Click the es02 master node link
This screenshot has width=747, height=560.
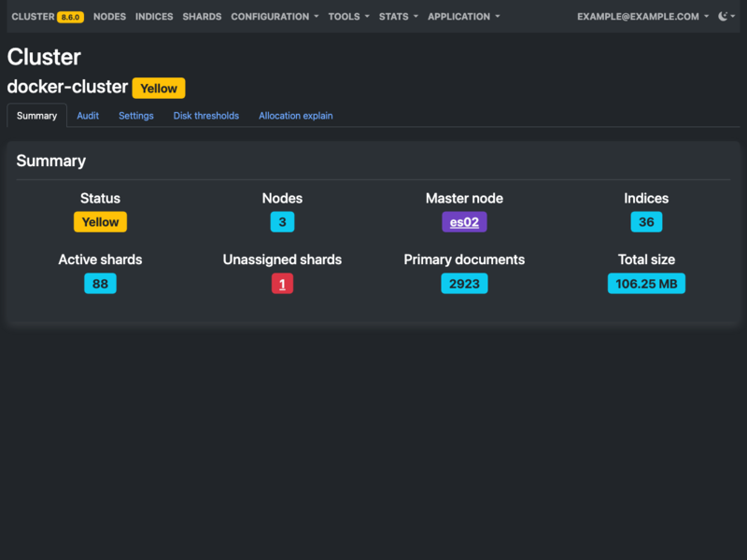click(x=464, y=221)
